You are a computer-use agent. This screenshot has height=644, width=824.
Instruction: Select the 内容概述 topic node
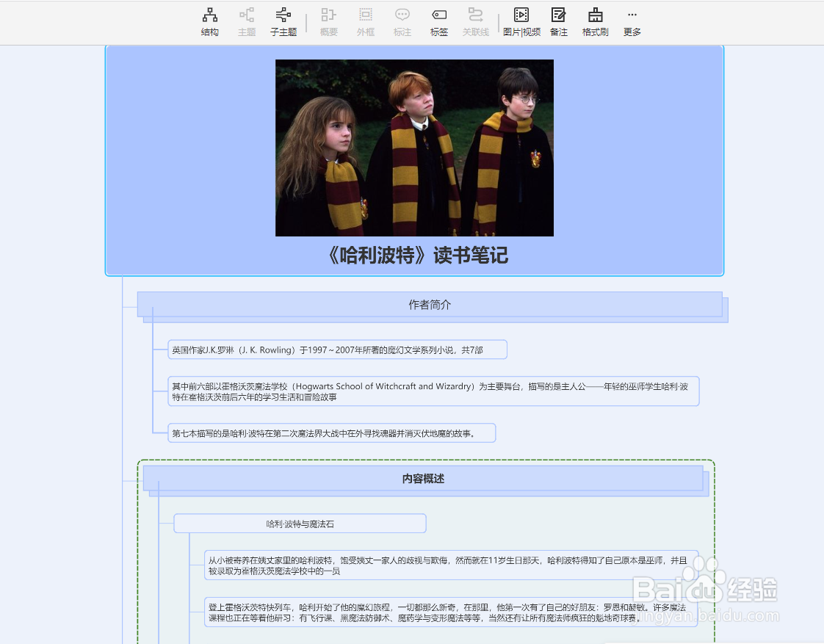pos(423,479)
